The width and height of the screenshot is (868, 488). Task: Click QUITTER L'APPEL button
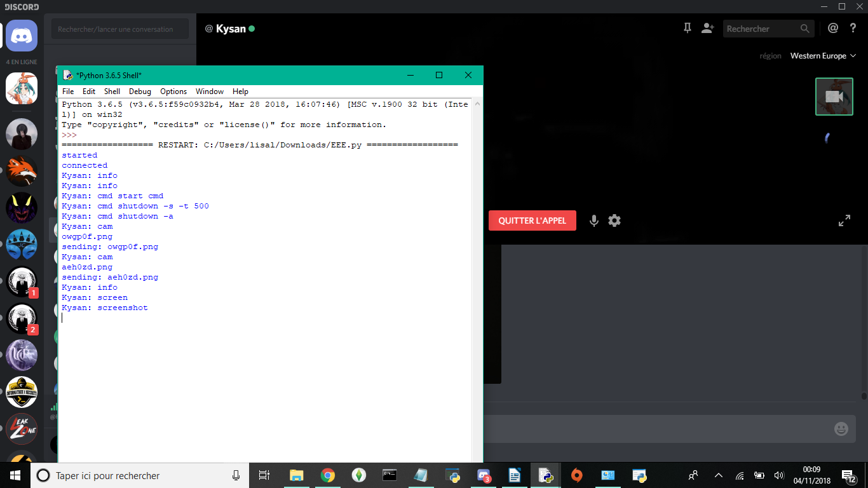point(532,220)
